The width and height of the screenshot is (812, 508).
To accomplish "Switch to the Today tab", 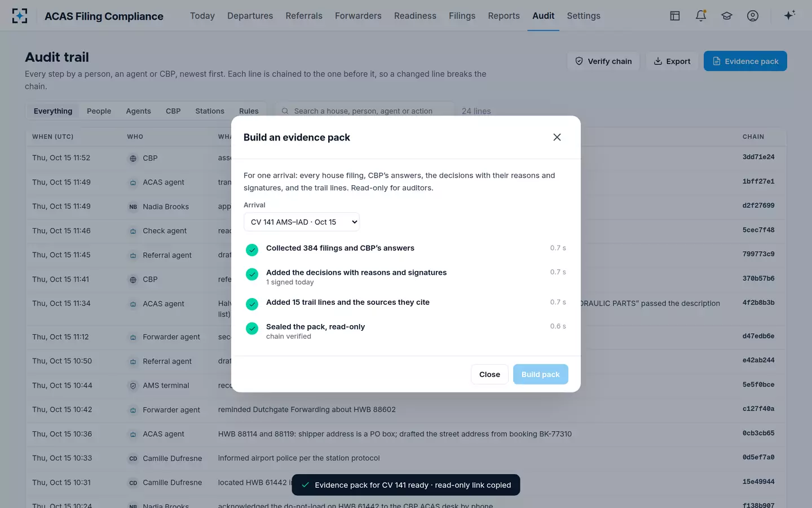I will pyautogui.click(x=202, y=16).
